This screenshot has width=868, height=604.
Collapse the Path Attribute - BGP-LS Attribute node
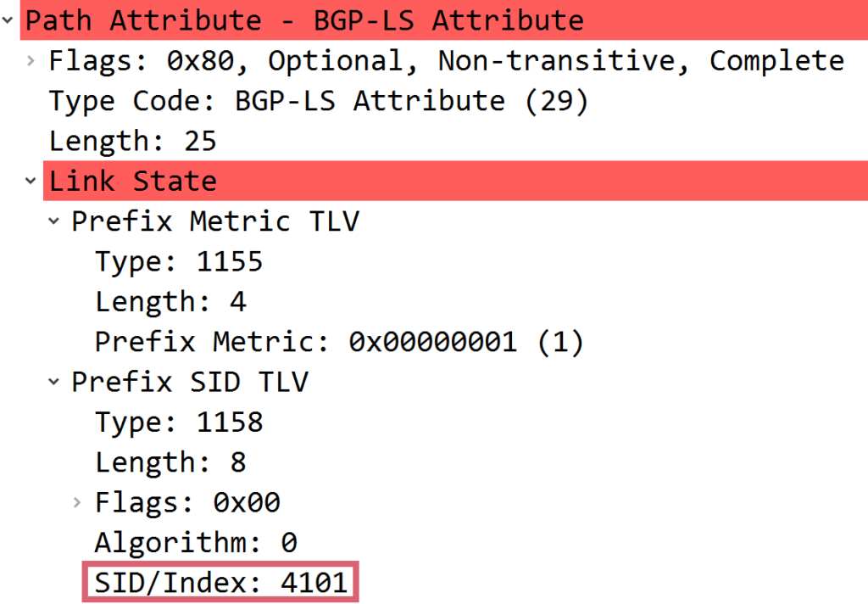point(8,20)
